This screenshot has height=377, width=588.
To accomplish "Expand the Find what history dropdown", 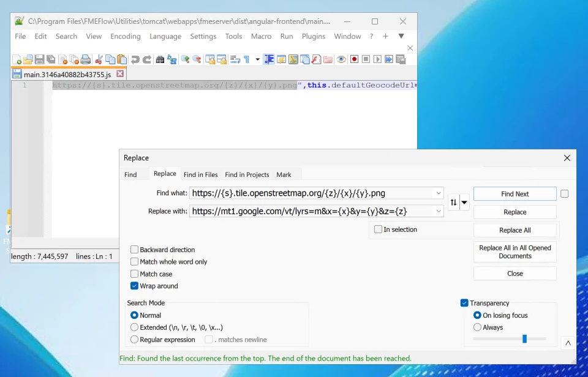I will pyautogui.click(x=439, y=193).
